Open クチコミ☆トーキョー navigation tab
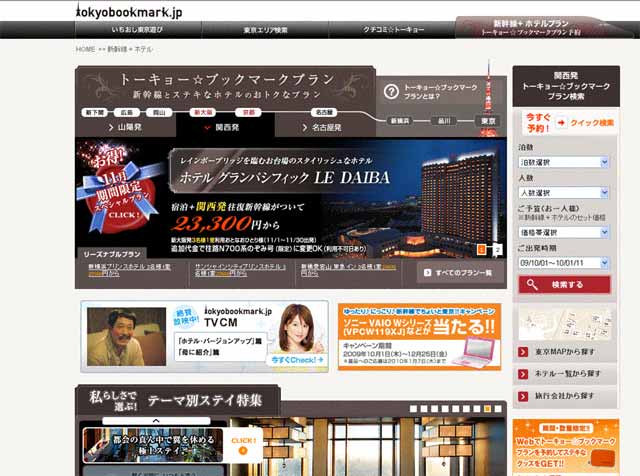This screenshot has width=640, height=476. tap(393, 30)
